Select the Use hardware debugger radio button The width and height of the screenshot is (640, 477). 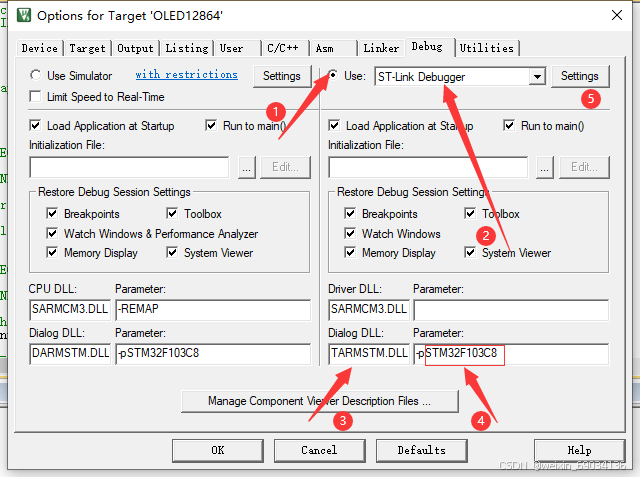point(333,75)
